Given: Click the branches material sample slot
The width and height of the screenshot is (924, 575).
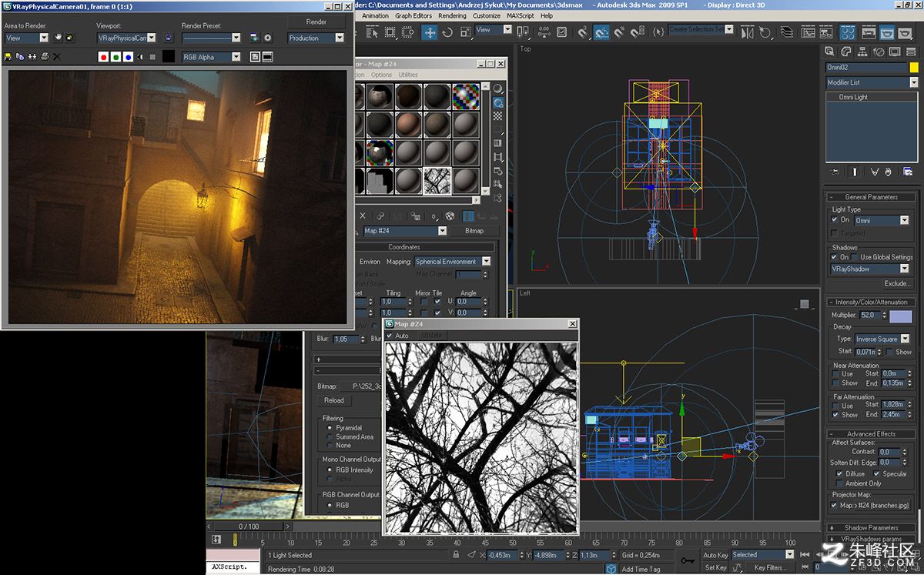Looking at the screenshot, I should (x=437, y=180).
